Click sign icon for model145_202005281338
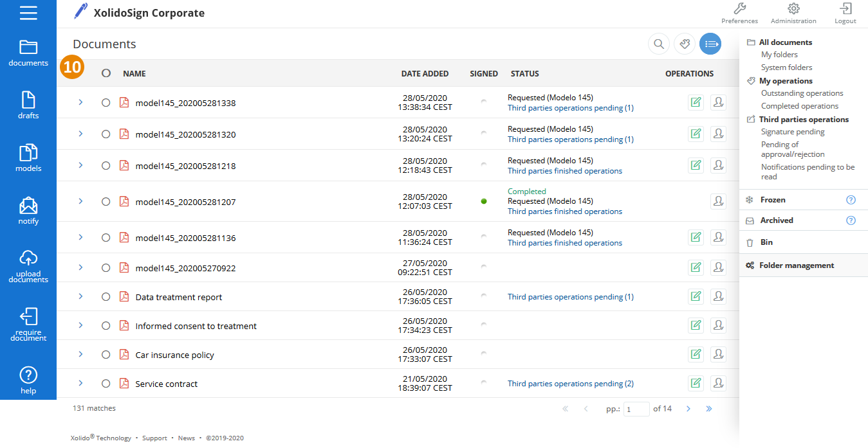The height and width of the screenshot is (448, 868). (x=696, y=102)
